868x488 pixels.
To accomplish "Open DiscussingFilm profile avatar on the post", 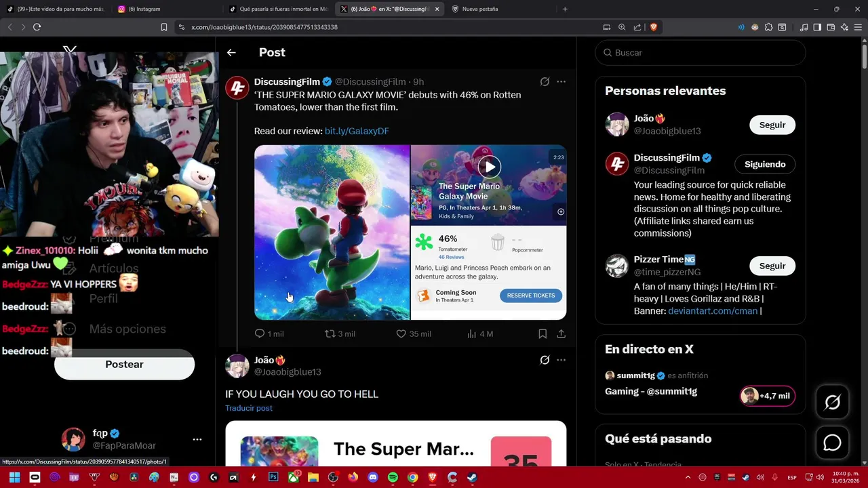I will [x=237, y=88].
